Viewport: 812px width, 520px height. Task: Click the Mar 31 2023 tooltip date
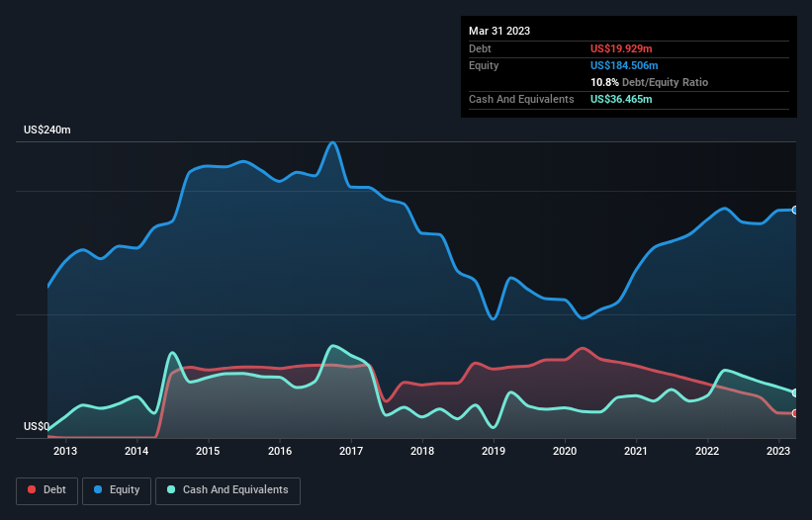point(499,31)
